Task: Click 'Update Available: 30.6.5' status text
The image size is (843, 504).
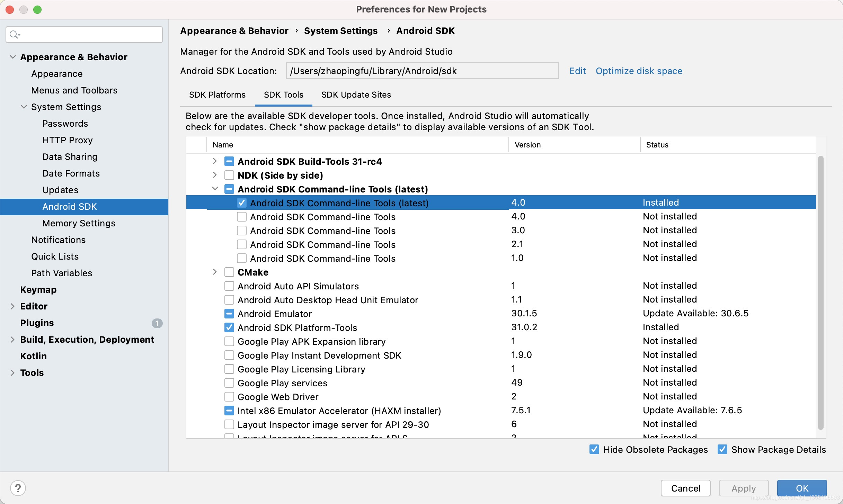Action: pos(695,313)
